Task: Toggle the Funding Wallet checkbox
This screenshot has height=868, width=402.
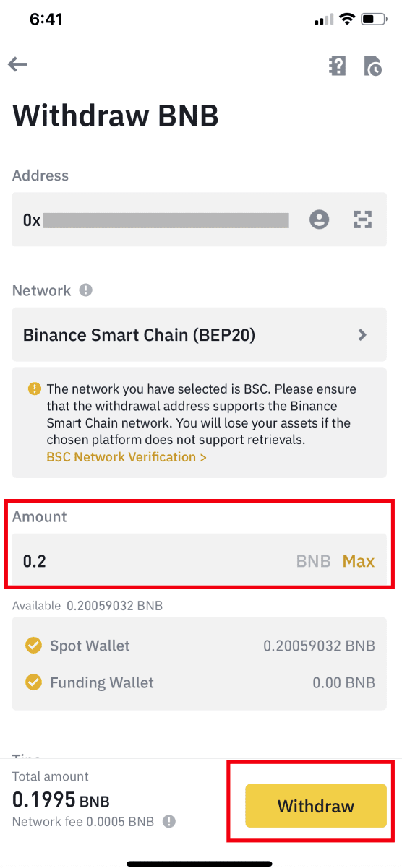Action: click(x=33, y=682)
